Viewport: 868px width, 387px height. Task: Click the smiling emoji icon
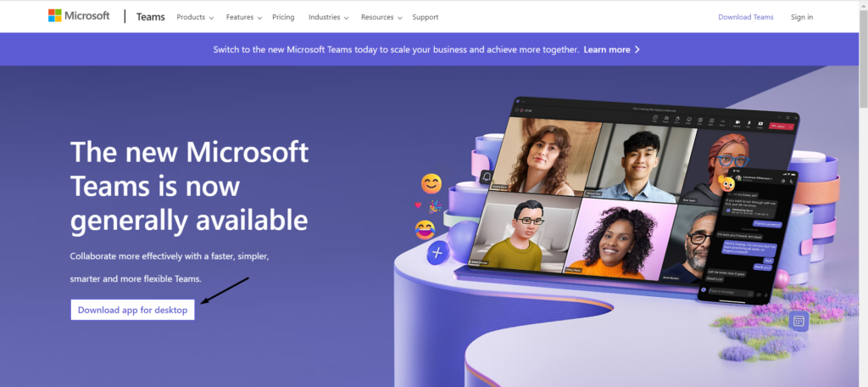pos(431,184)
